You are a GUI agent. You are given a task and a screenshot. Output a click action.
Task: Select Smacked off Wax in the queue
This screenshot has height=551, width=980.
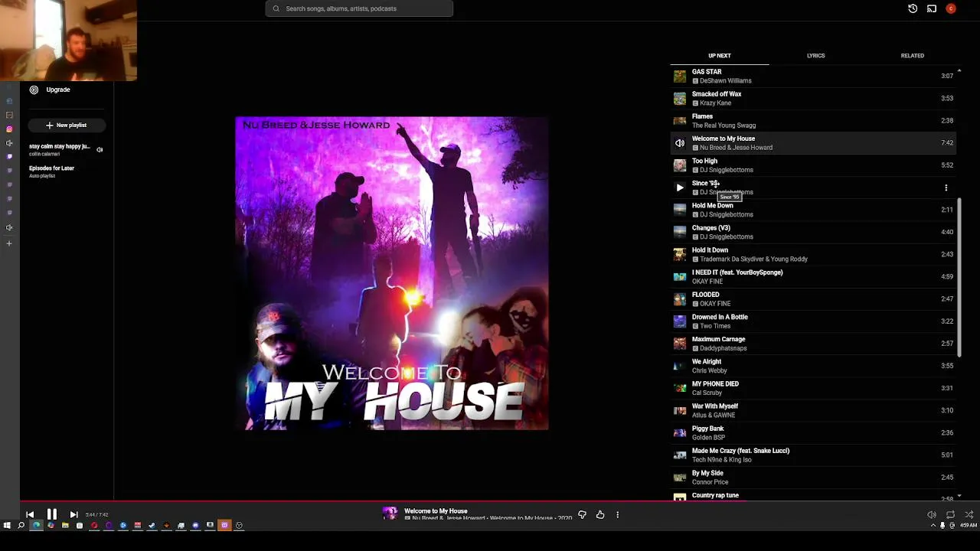pyautogui.click(x=813, y=98)
